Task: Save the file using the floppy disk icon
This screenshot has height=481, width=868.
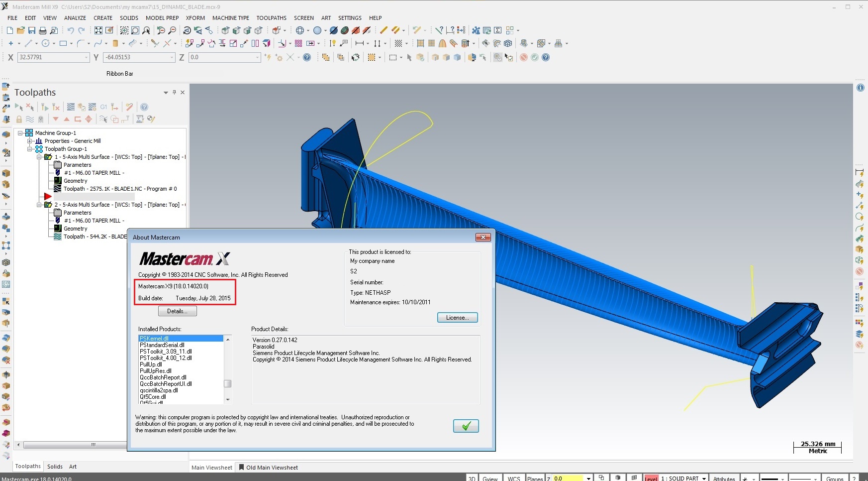Action: tap(32, 30)
